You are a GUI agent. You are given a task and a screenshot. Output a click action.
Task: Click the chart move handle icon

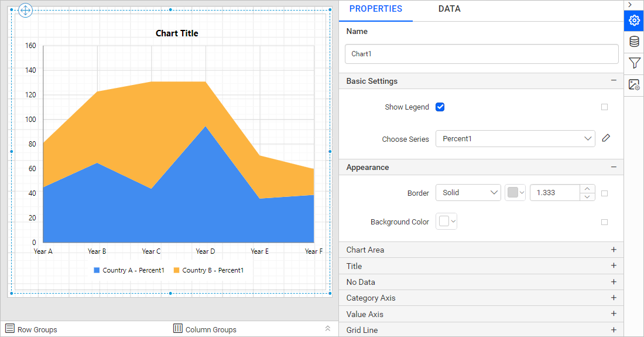tap(25, 11)
